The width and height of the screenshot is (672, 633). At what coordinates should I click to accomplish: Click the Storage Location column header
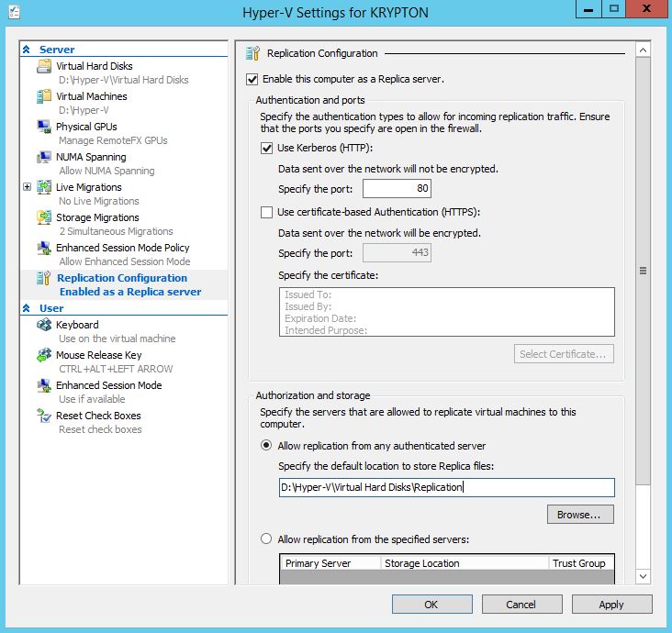(x=465, y=563)
